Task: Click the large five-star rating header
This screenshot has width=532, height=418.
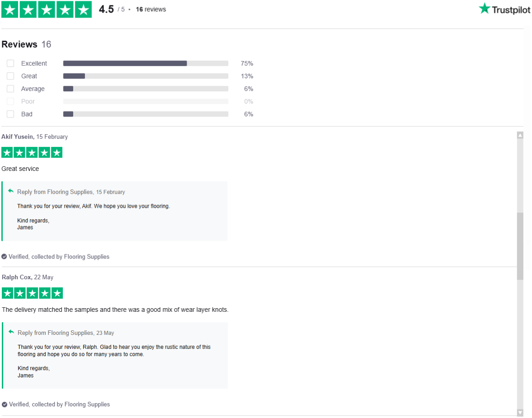Action: click(47, 9)
